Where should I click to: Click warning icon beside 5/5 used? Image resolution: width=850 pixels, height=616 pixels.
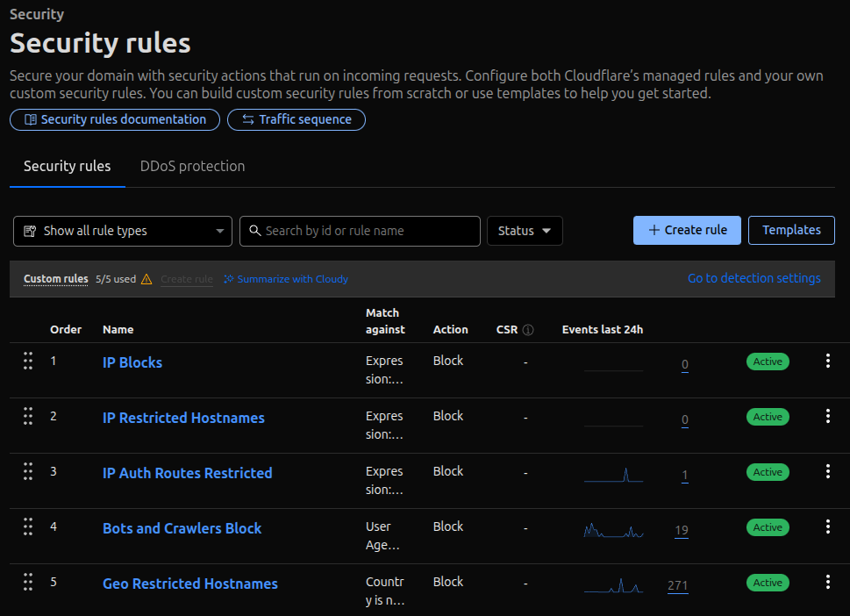pyautogui.click(x=146, y=279)
